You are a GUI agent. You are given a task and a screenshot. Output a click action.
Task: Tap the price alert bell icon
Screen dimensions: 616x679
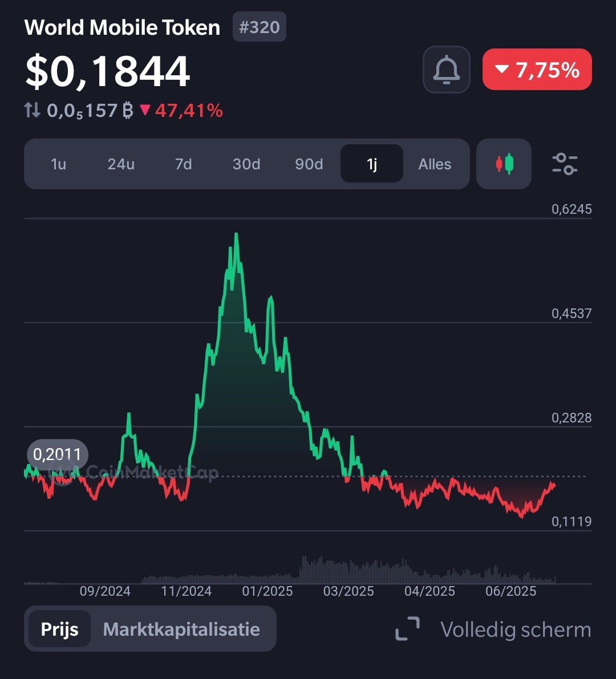coord(446,70)
